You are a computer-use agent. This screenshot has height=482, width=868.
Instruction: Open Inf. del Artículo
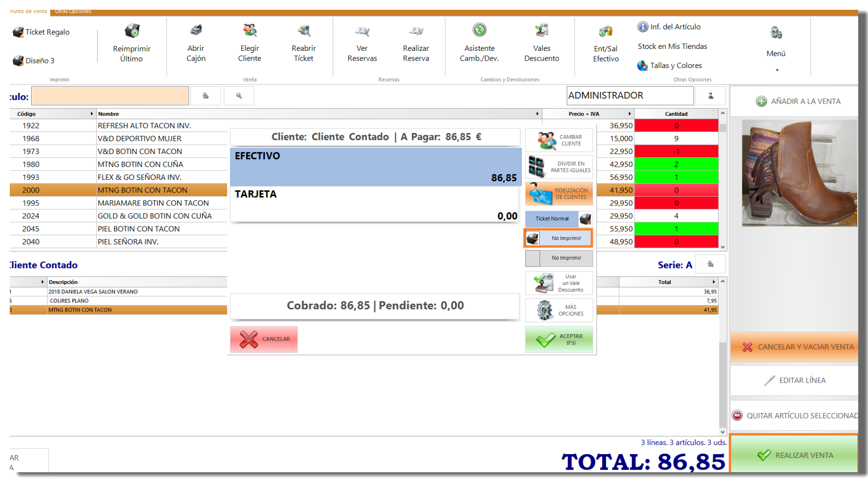pos(669,27)
